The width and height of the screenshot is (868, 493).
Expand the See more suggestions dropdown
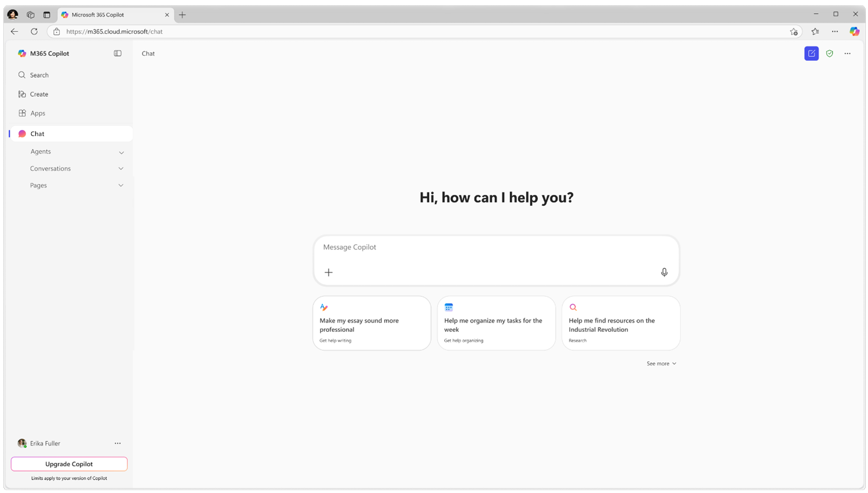[x=661, y=364]
